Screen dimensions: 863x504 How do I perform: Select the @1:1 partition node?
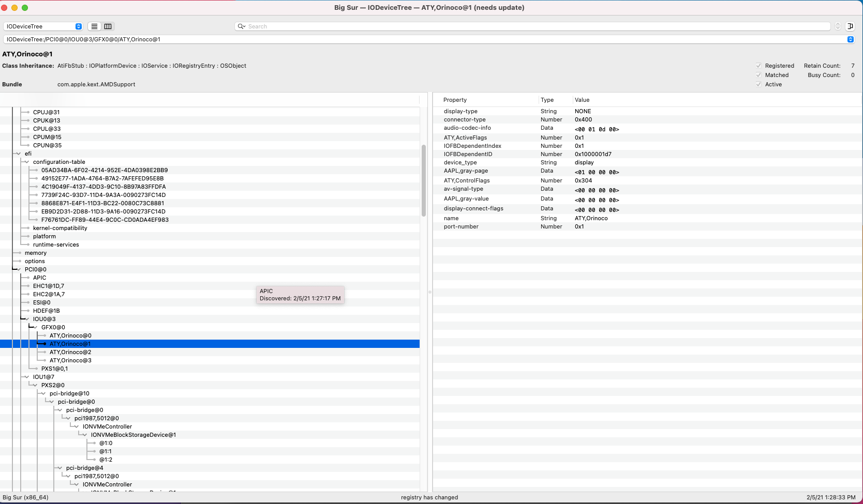[106, 451]
